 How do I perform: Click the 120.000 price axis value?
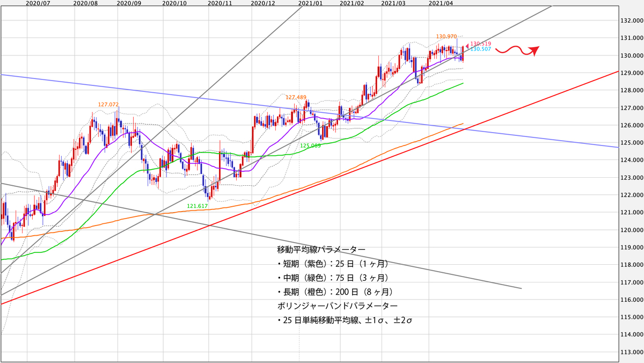(631, 230)
